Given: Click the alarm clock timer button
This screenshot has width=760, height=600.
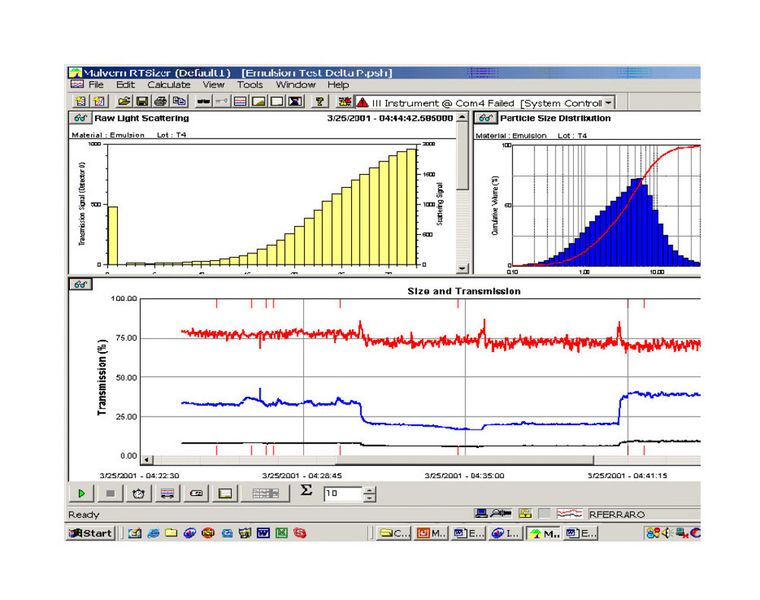Looking at the screenshot, I should pyautogui.click(x=139, y=493).
